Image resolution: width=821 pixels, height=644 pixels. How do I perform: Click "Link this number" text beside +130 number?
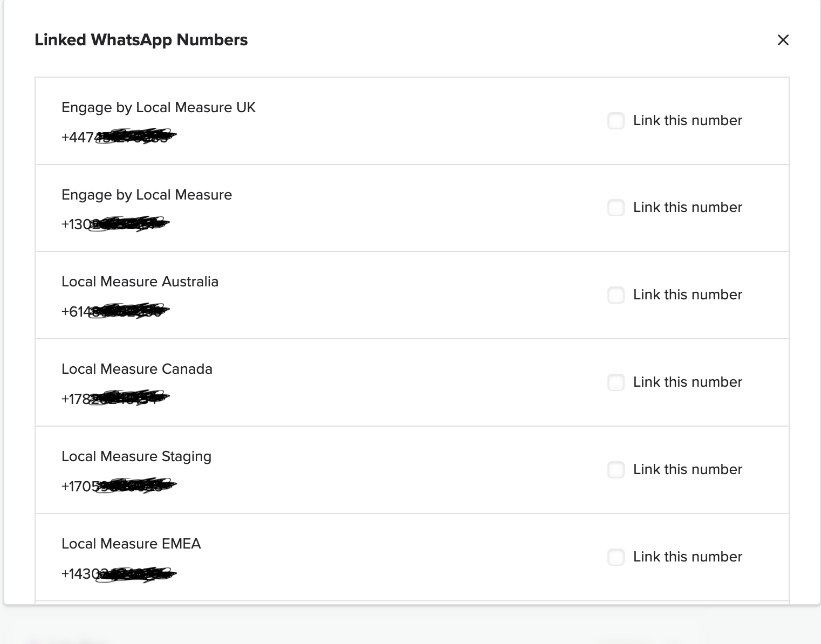click(x=687, y=207)
